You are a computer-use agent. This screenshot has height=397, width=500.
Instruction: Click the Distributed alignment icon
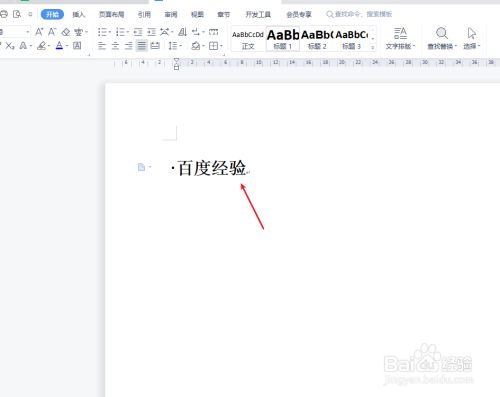[155, 46]
